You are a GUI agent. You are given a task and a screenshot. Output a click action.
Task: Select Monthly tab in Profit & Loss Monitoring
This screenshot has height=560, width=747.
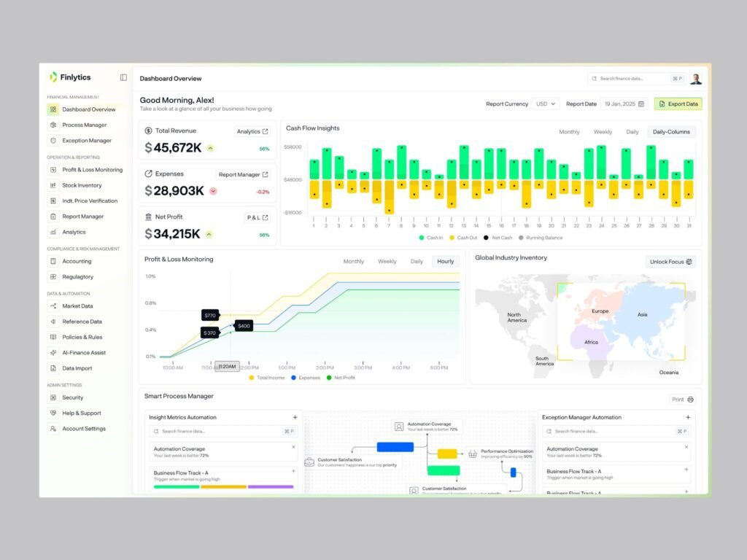pyautogui.click(x=354, y=262)
